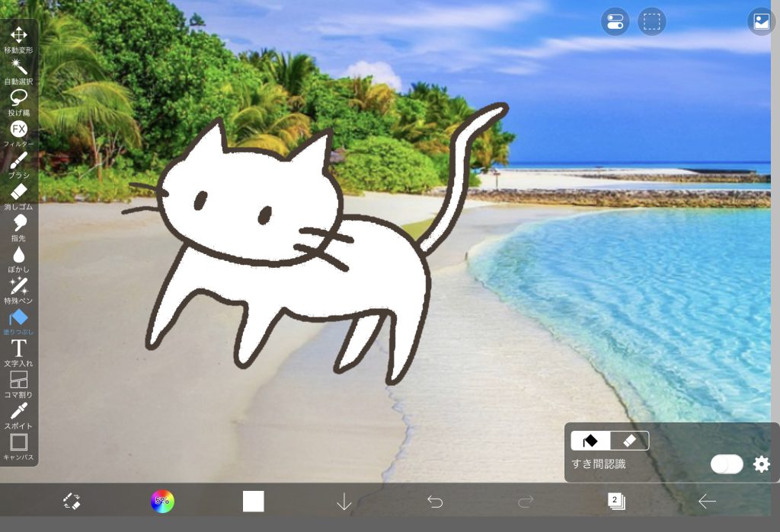780x532 pixels.
Task: Toggle the すき間認識 gap recognition switch
Action: click(x=726, y=464)
